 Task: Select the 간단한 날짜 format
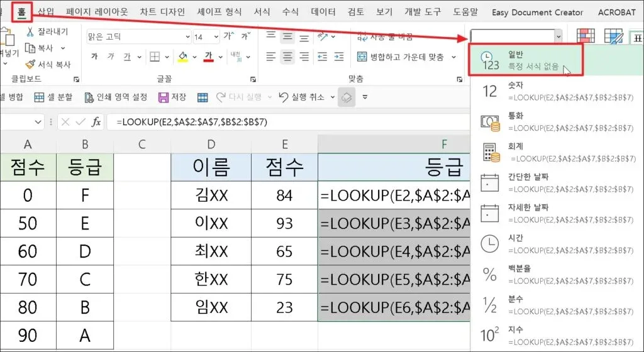[x=557, y=183]
